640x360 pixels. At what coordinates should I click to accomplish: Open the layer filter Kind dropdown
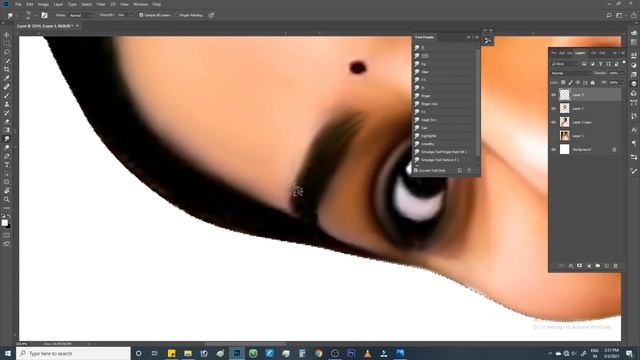tap(565, 64)
